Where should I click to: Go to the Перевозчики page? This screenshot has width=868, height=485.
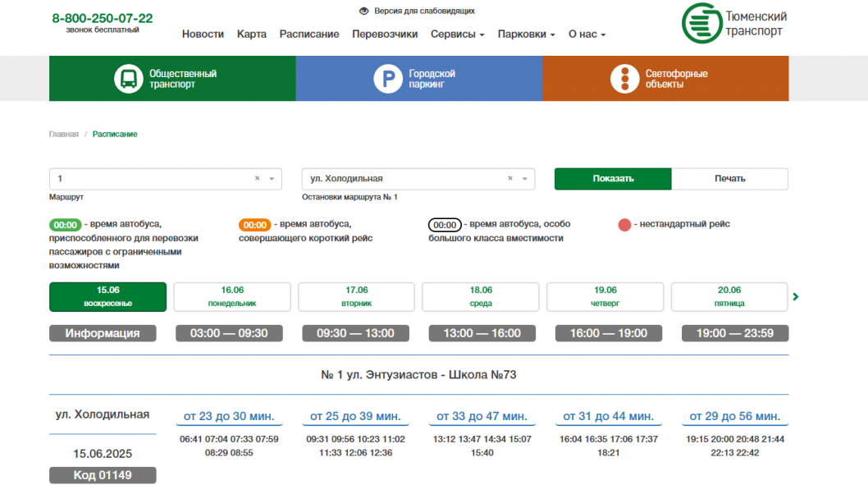(385, 34)
